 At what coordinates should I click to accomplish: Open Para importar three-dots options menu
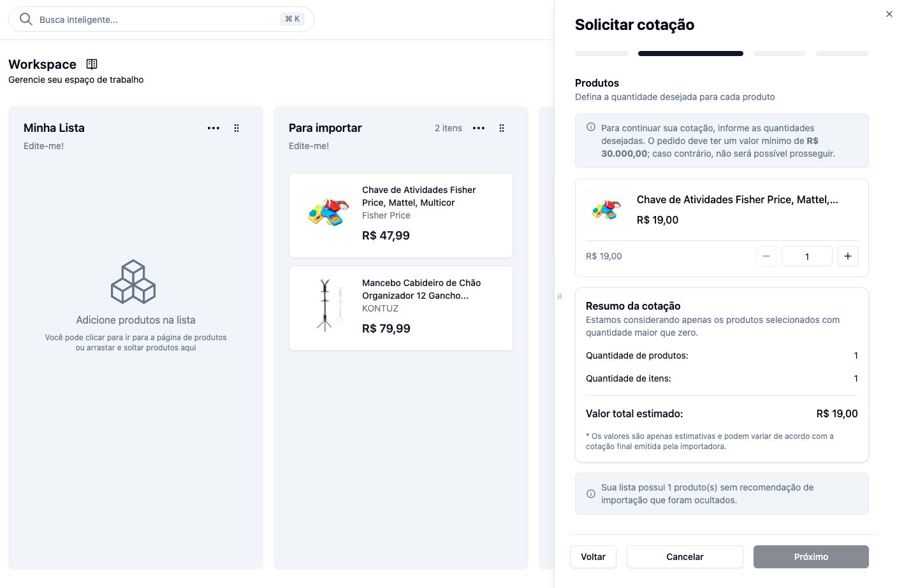click(x=479, y=128)
